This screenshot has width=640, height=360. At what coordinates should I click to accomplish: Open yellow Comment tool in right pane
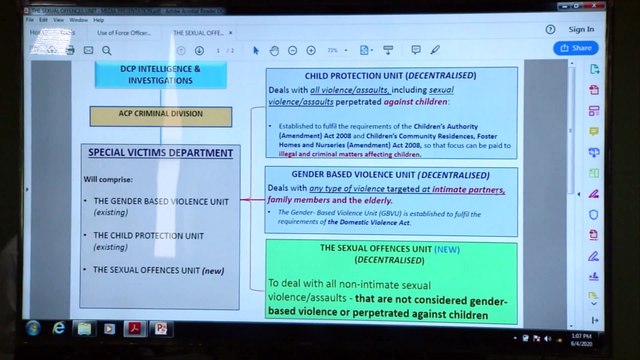[x=594, y=131]
